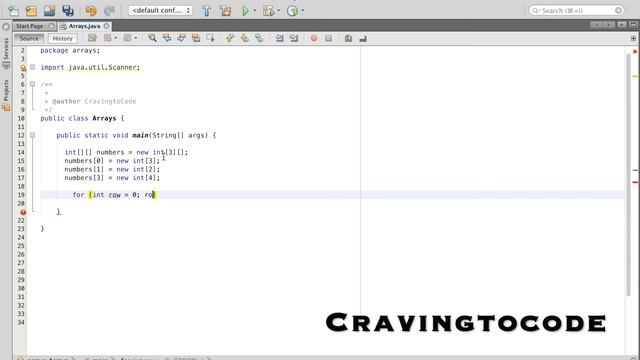Screen dimensions: 640x360
Task: Switch to the History view
Action: [62, 38]
